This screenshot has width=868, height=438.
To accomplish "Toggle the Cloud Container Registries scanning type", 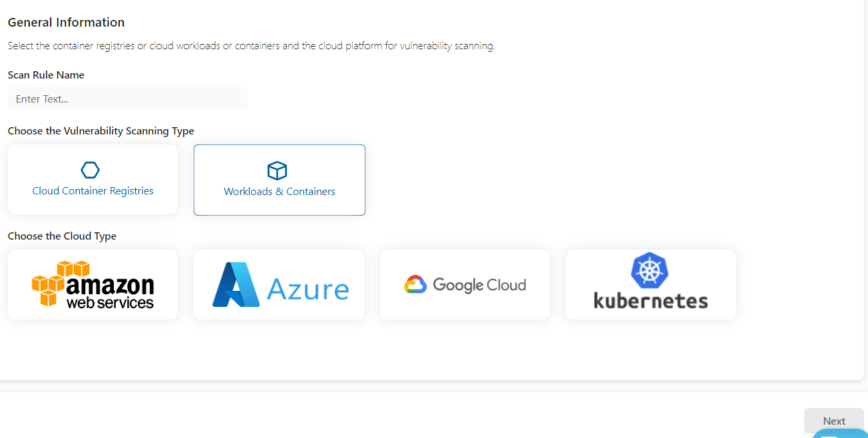I will [x=93, y=180].
